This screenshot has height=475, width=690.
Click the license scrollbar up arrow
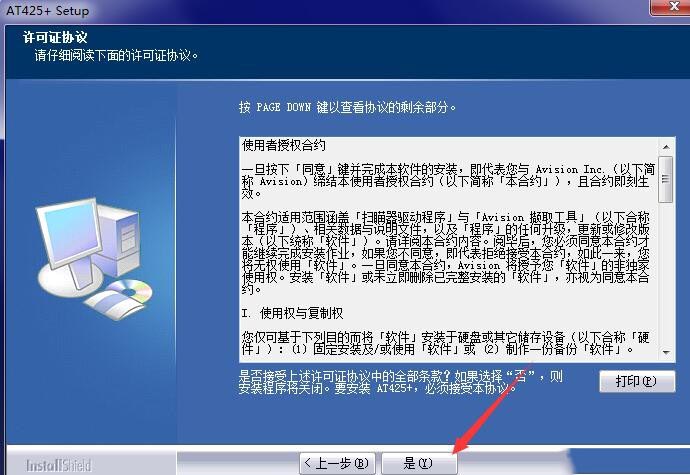[666, 147]
